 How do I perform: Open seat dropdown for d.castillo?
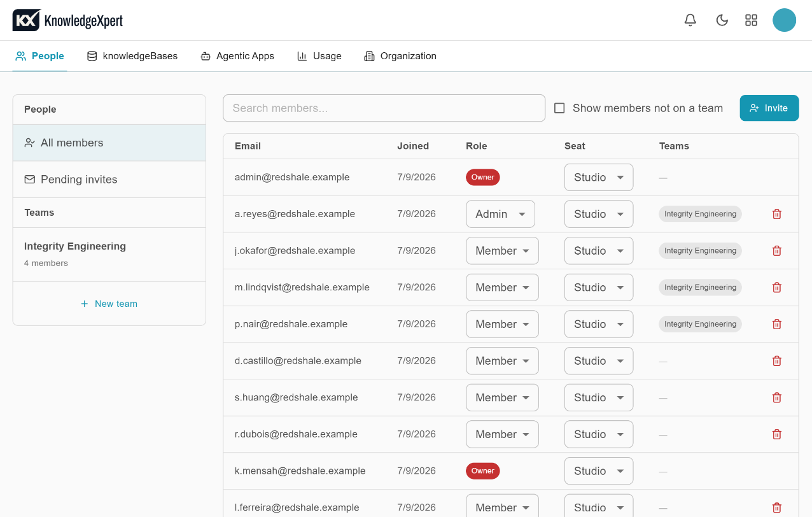pos(599,361)
